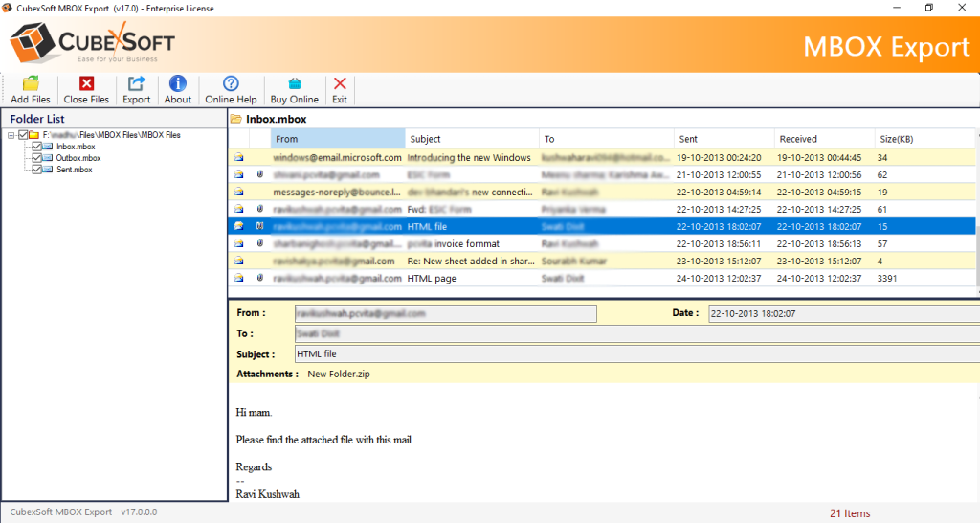This screenshot has width=980, height=523.
Task: Launch Online Help from the toolbar
Action: (x=231, y=84)
